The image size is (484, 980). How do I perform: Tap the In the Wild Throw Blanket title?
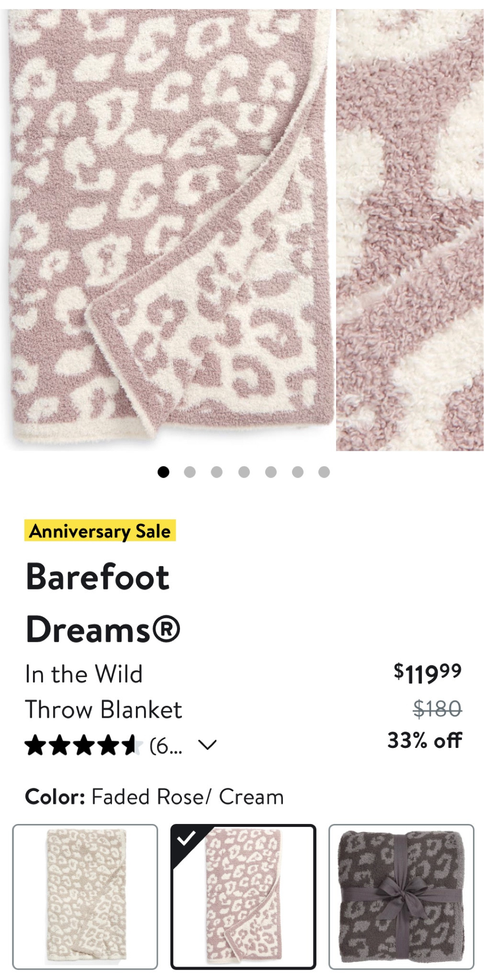pyautogui.click(x=103, y=692)
